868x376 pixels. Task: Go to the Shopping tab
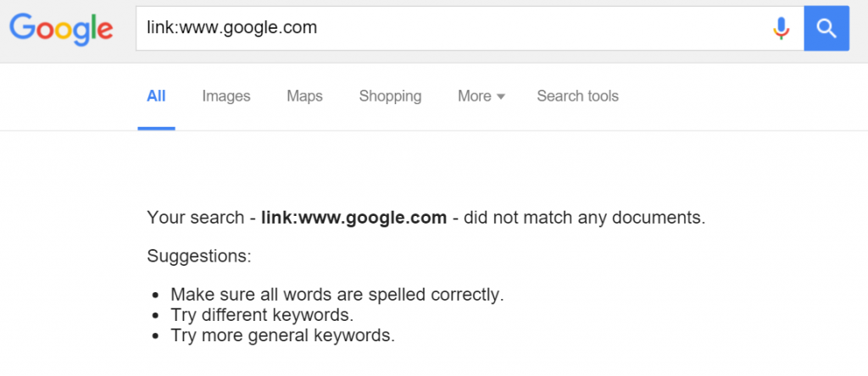(x=390, y=97)
